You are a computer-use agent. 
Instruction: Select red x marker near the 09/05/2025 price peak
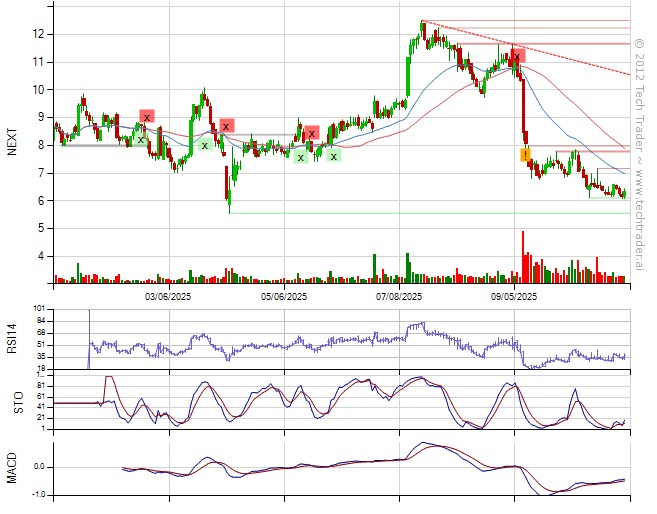click(x=516, y=56)
